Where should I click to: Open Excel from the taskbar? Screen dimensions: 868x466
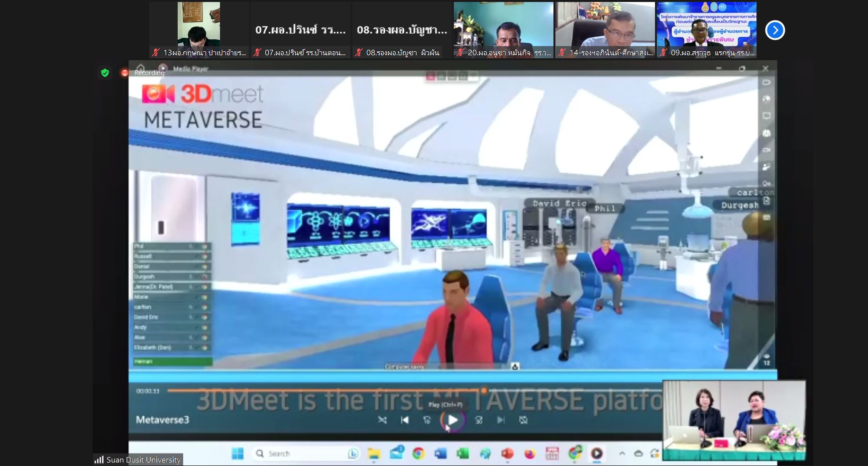pyautogui.click(x=463, y=454)
